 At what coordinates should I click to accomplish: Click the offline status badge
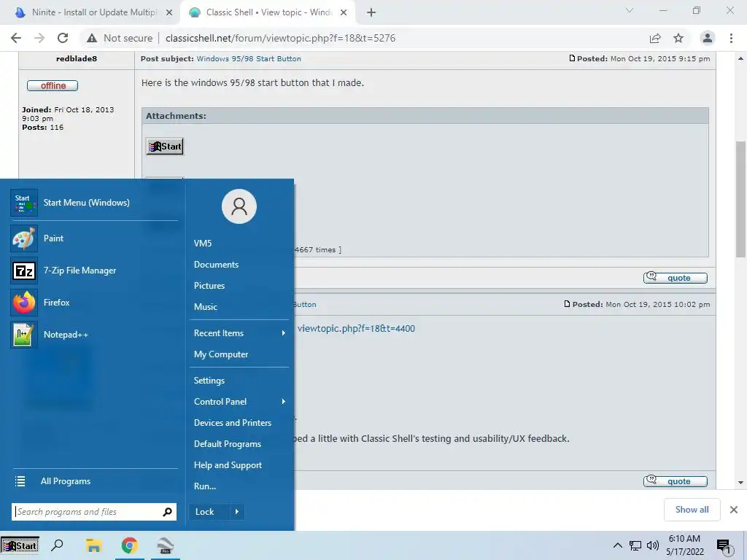click(x=53, y=86)
